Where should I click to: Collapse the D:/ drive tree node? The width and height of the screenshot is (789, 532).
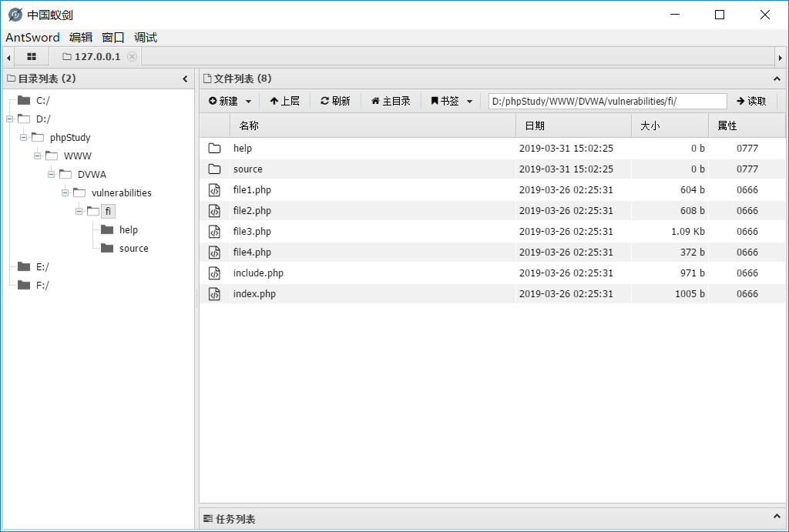pyautogui.click(x=9, y=119)
